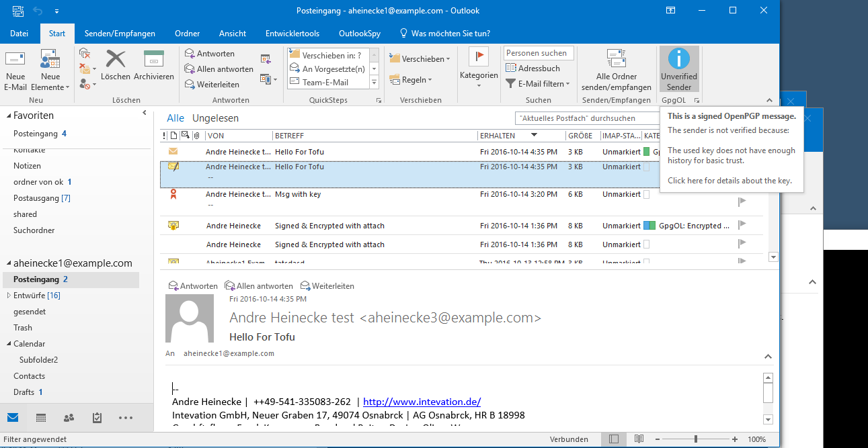Sort by the VON column header
The height and width of the screenshot is (448, 868).
[x=238, y=136]
